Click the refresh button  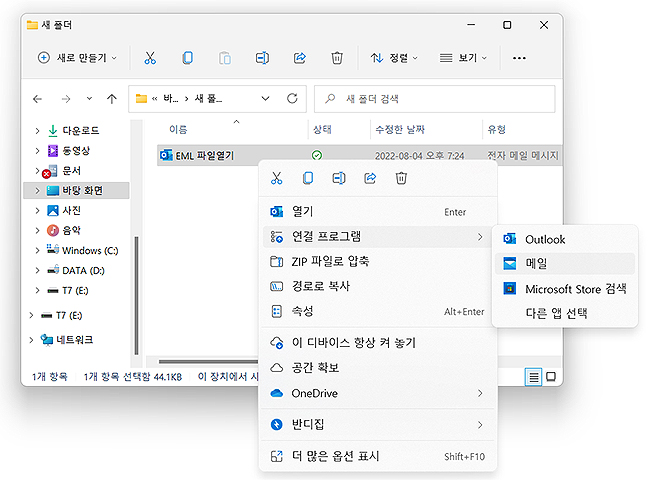click(x=292, y=99)
